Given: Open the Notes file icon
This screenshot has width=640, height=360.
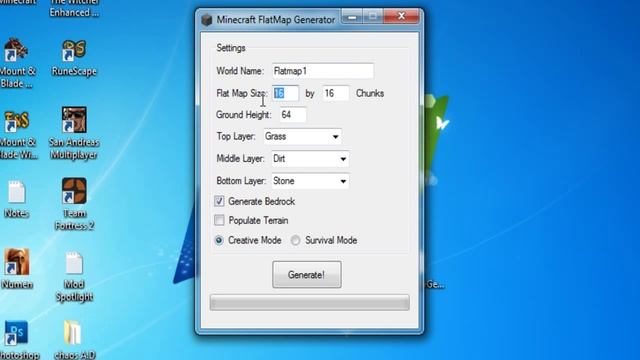Looking at the screenshot, I should 17,199.
